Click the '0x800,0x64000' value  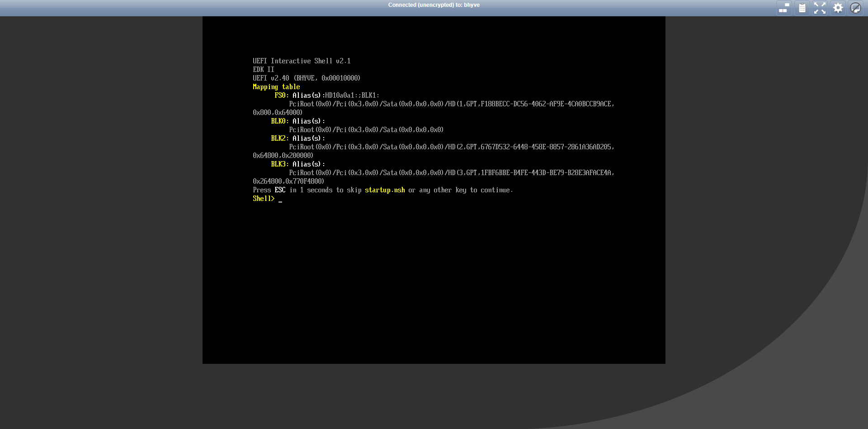click(278, 113)
